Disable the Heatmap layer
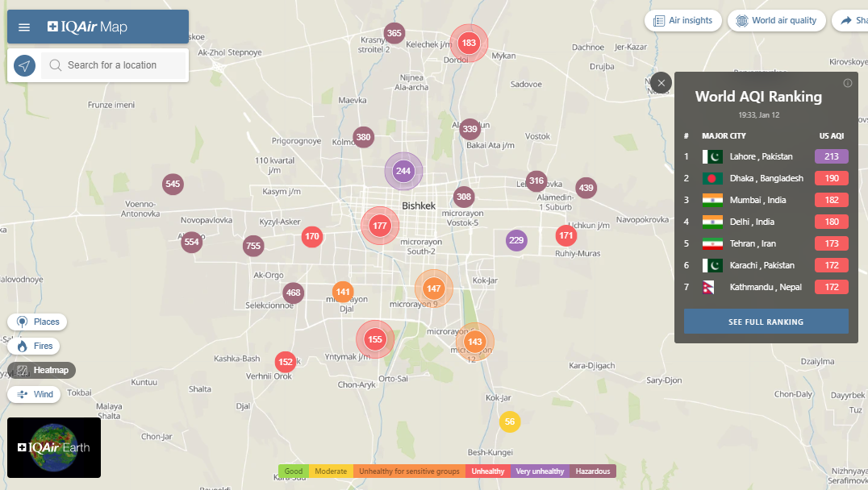This screenshot has width=868, height=490. pyautogui.click(x=42, y=370)
